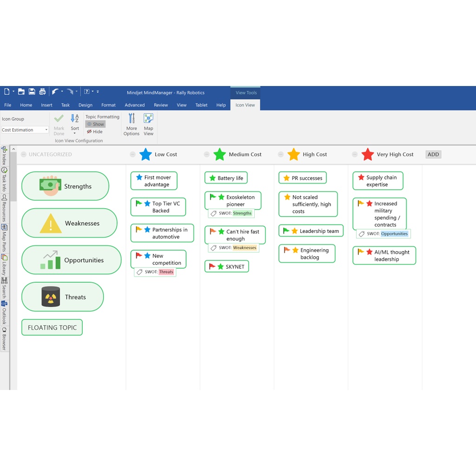Enable Show for Topic Formatting
Screen dimensions: 476x476
tap(95, 124)
